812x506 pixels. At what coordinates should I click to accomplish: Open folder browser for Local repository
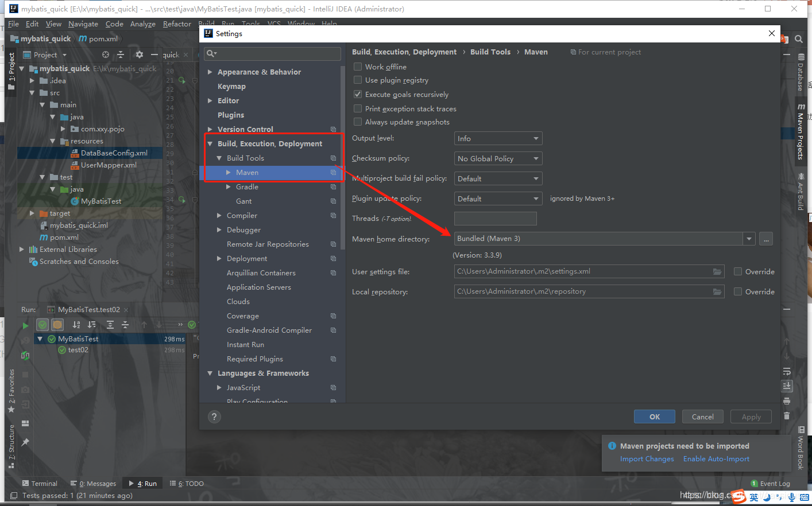coord(717,291)
